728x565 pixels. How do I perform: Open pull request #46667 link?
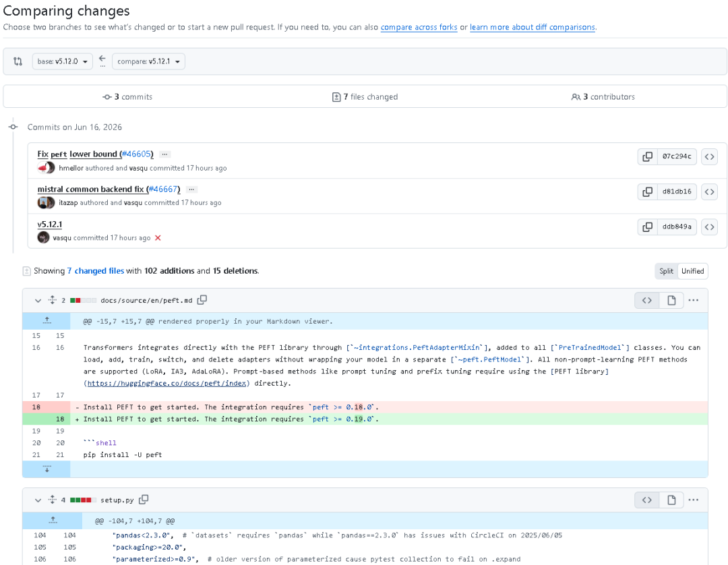[x=163, y=189]
